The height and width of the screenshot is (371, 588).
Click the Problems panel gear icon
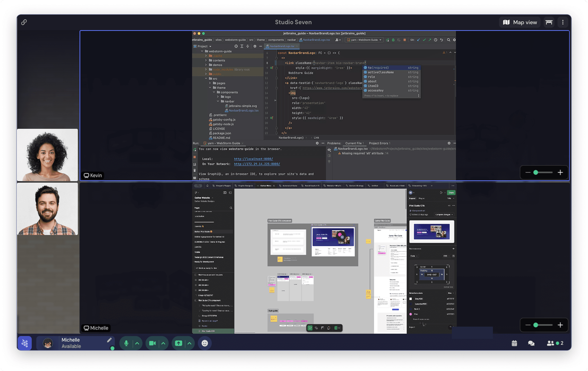449,143
